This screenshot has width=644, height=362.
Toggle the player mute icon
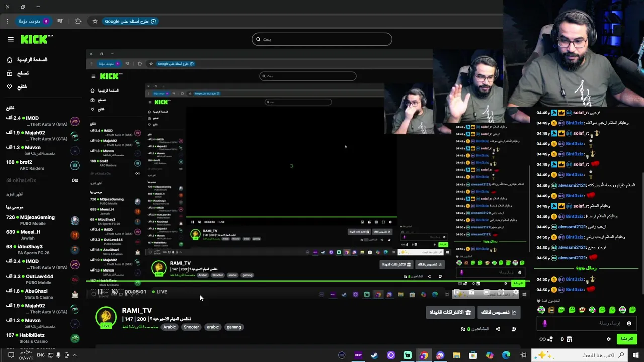(115, 292)
